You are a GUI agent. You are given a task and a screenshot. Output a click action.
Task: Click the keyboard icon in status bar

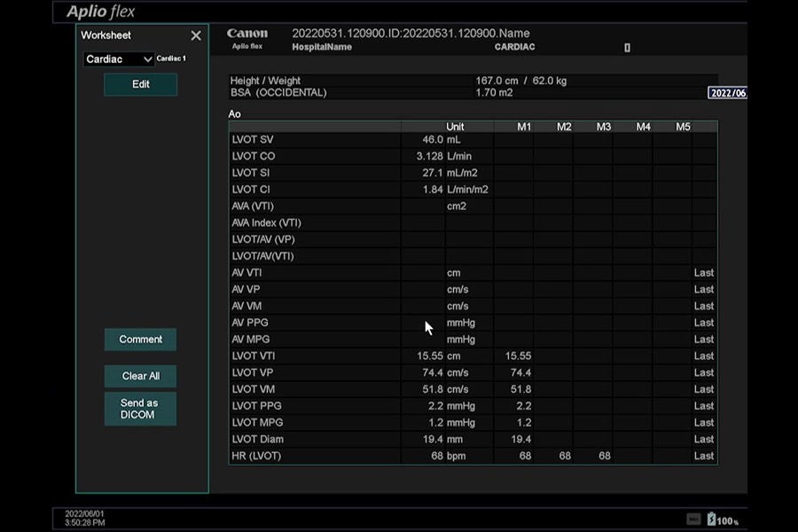[693, 520]
